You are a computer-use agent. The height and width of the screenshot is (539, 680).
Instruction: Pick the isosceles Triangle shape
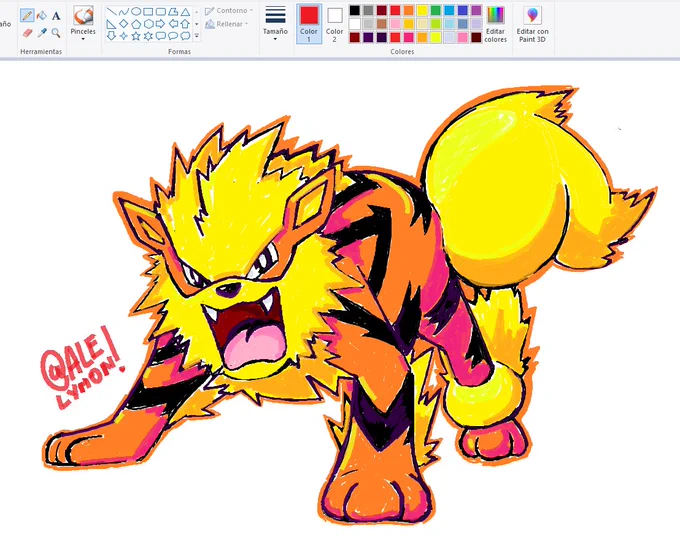(x=186, y=11)
